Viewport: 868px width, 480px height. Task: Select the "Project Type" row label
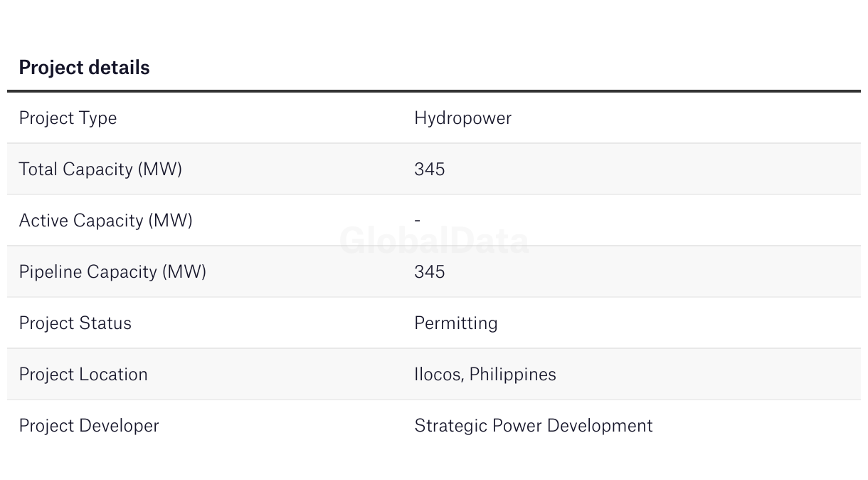click(x=68, y=118)
